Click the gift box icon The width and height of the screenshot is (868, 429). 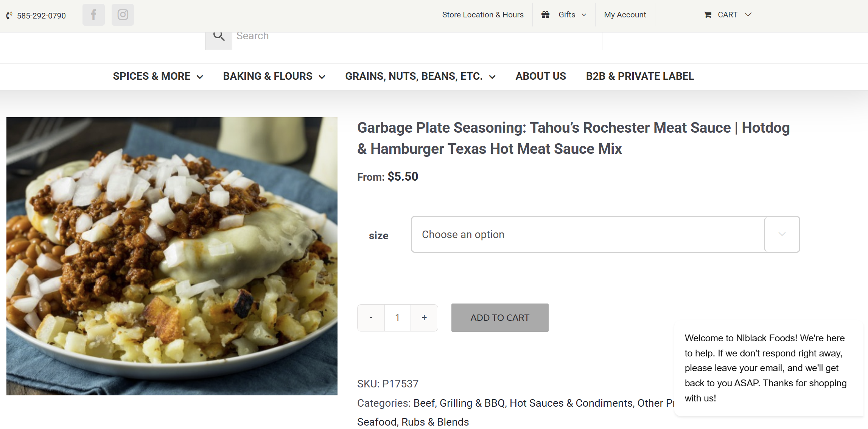tap(545, 15)
